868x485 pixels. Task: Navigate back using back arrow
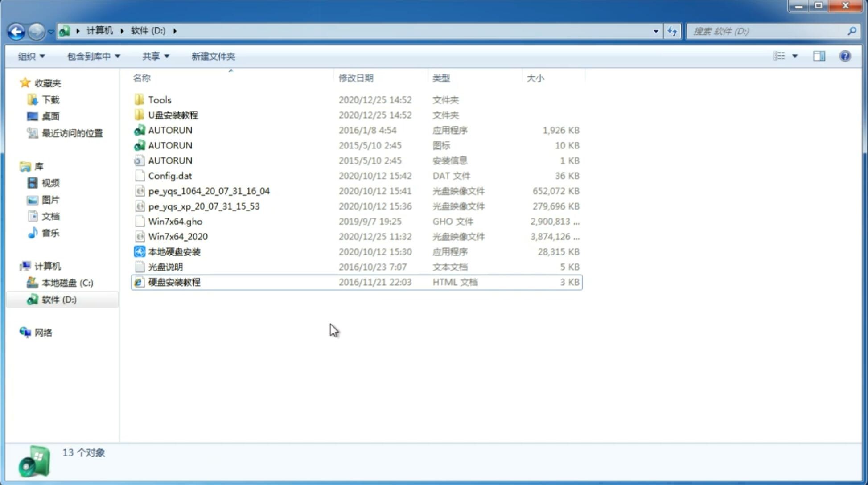(16, 30)
